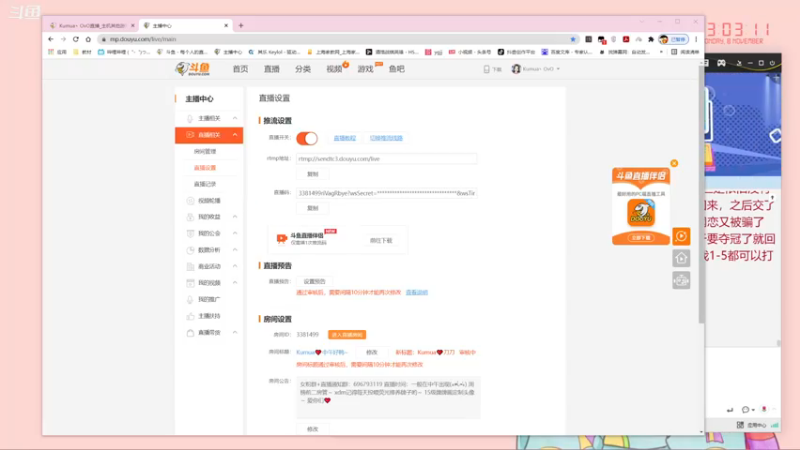Open the 查看说明 link
Image resolution: width=800 pixels, height=450 pixels.
coord(417,292)
